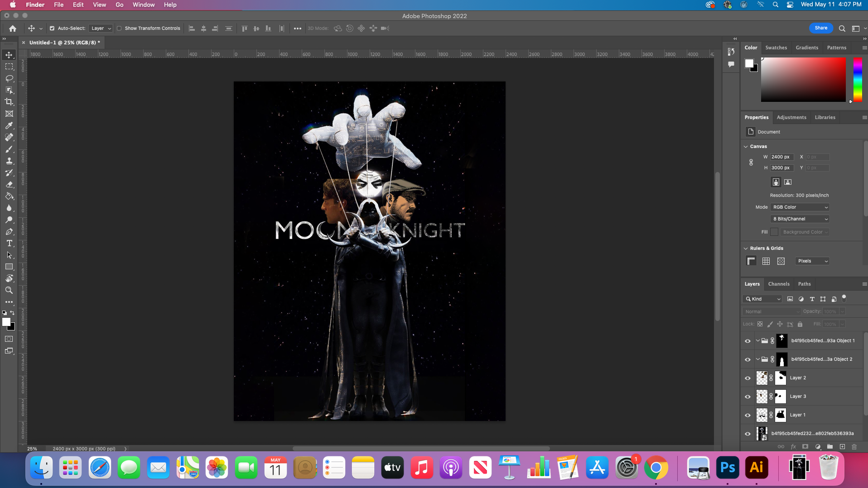Open the RGB Color mode dropdown

[800, 207]
